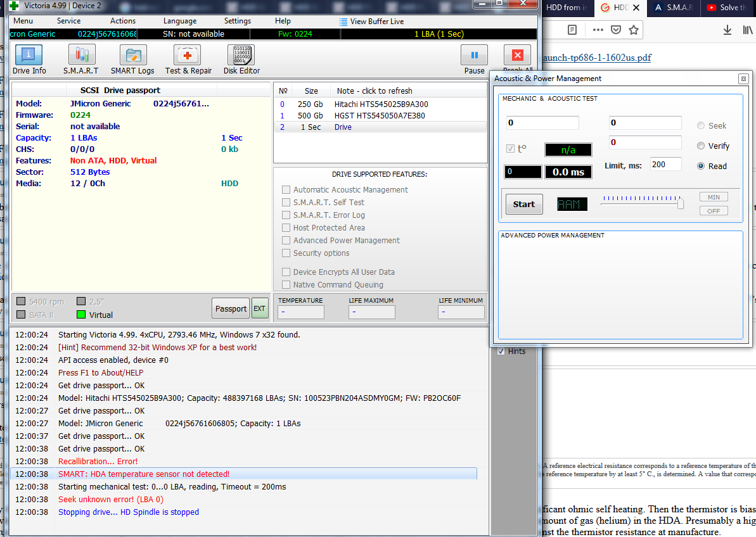Open the Drive Info panel
The width and height of the screenshot is (756, 537).
coord(29,60)
